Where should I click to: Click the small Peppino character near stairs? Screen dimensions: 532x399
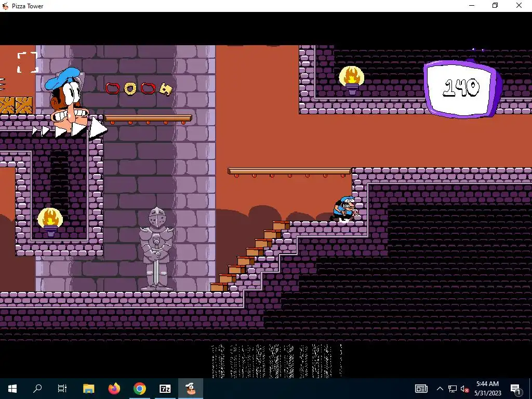coord(344,209)
